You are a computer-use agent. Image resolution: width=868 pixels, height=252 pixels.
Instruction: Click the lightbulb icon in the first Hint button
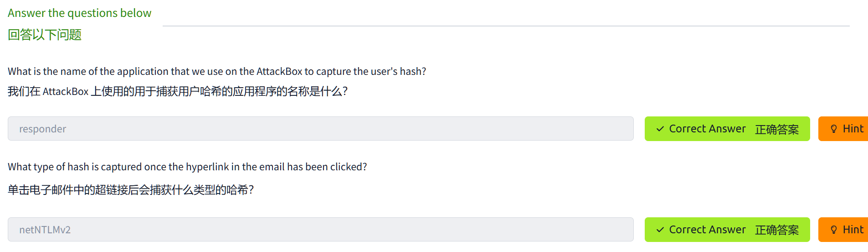(x=833, y=129)
